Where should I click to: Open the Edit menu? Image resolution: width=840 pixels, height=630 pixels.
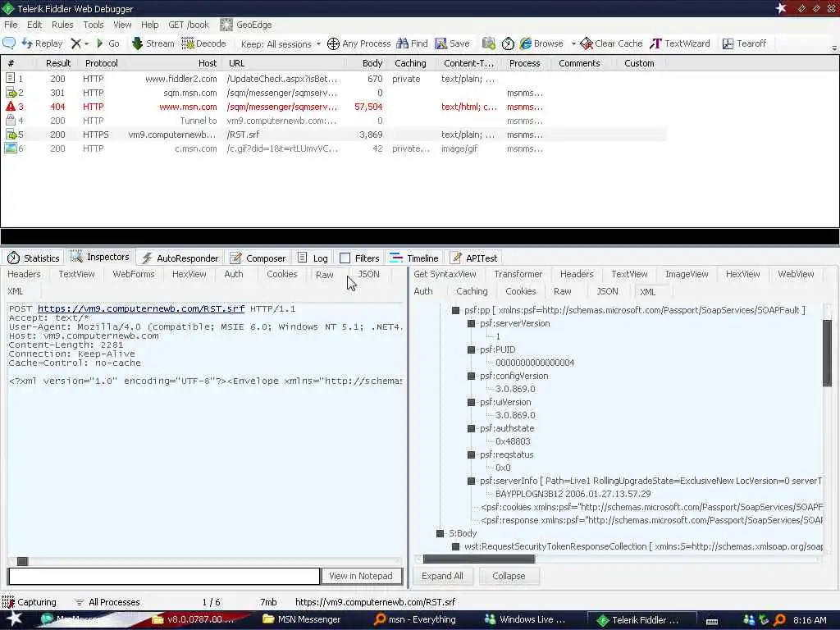(x=34, y=25)
